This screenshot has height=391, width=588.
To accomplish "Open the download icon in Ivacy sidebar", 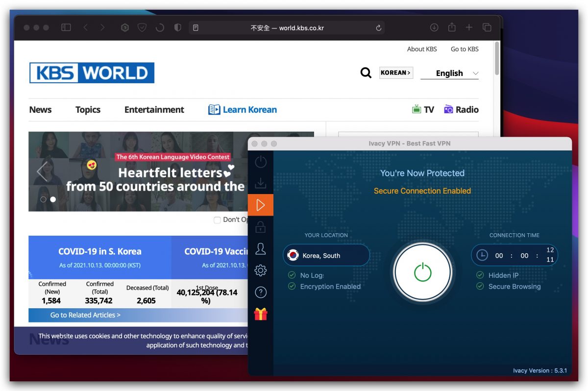I will [x=261, y=183].
